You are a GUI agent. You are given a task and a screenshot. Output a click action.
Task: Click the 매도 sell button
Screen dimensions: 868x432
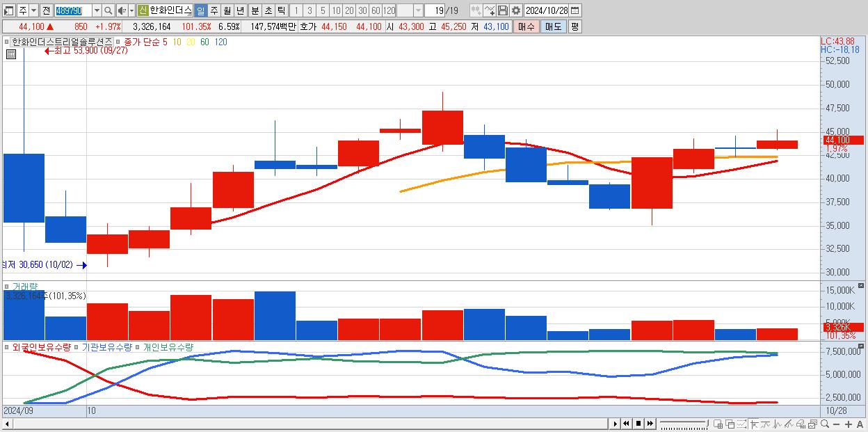click(553, 26)
